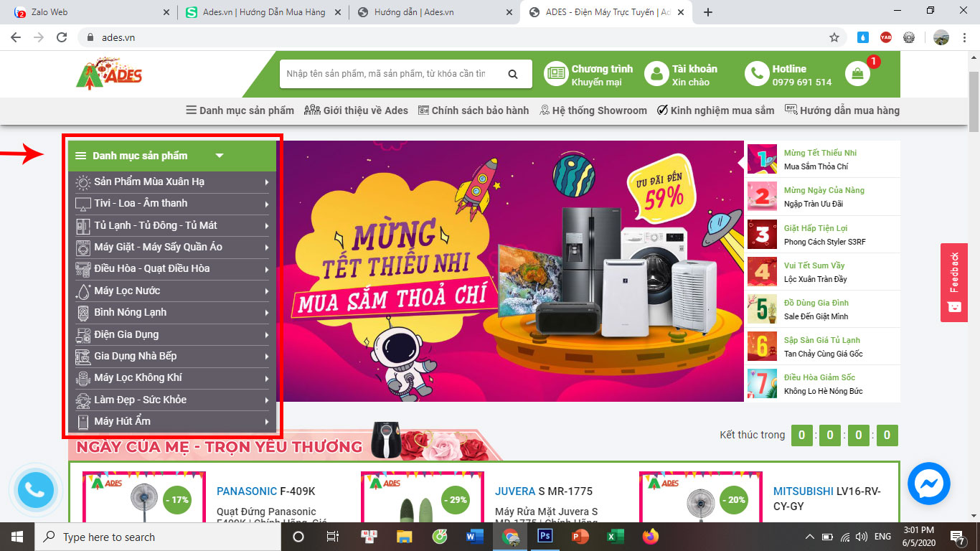Open Excel from the taskbar

coord(614,537)
